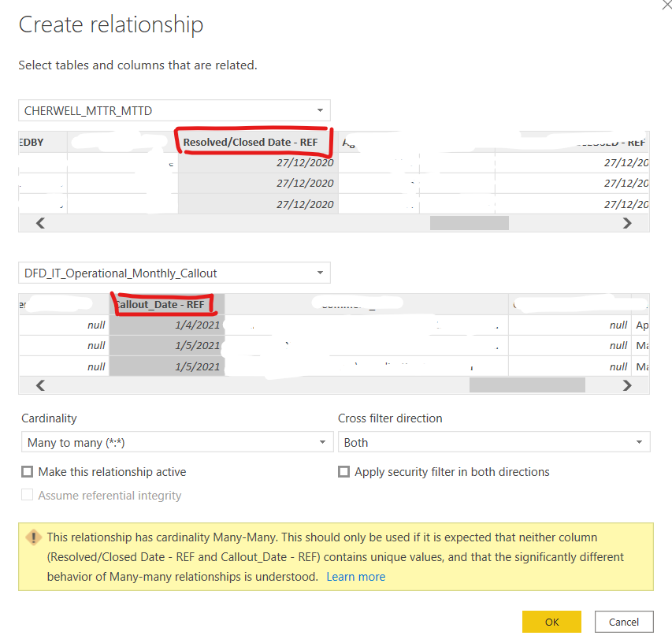The image size is (672, 643).
Task: Click the Callout preview horizontal scrollbar thumb
Action: pos(527,385)
